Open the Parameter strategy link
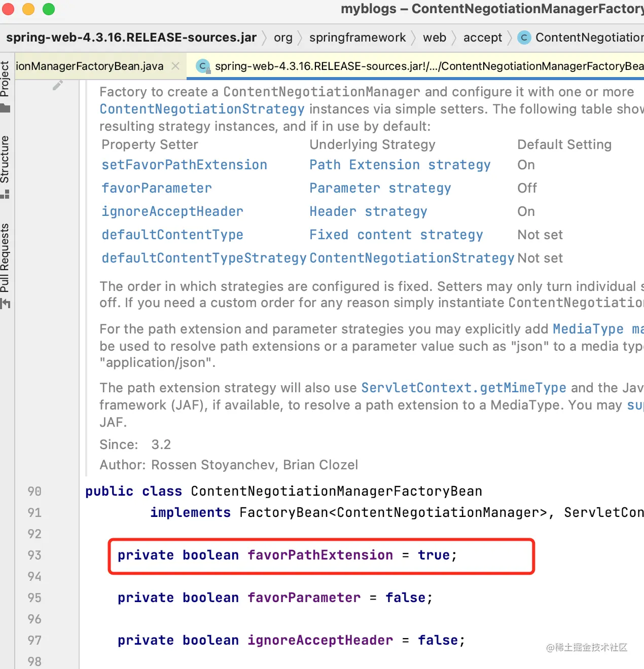The width and height of the screenshot is (644, 669). pyautogui.click(x=380, y=188)
